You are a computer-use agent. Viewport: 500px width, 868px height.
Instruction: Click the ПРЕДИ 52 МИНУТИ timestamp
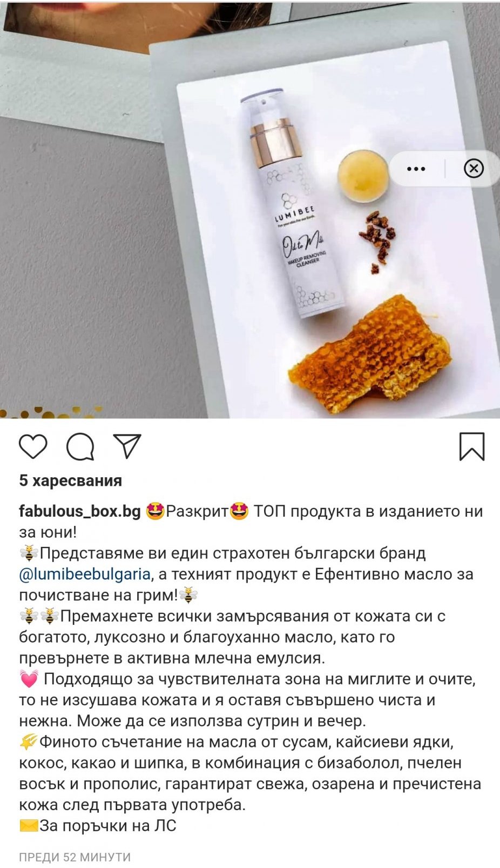(75, 857)
